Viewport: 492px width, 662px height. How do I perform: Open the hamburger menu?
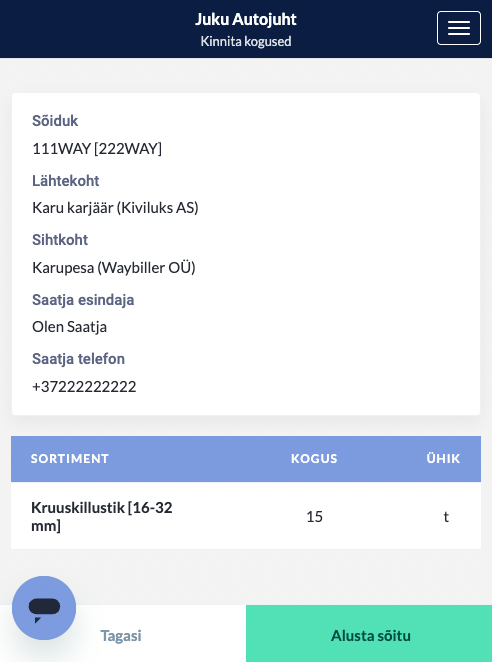pos(459,28)
